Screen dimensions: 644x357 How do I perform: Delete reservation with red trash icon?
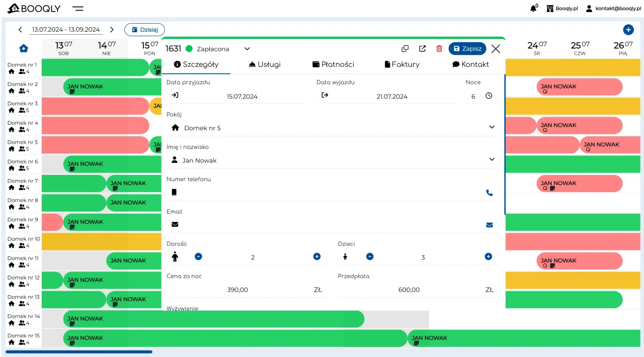pyautogui.click(x=439, y=49)
